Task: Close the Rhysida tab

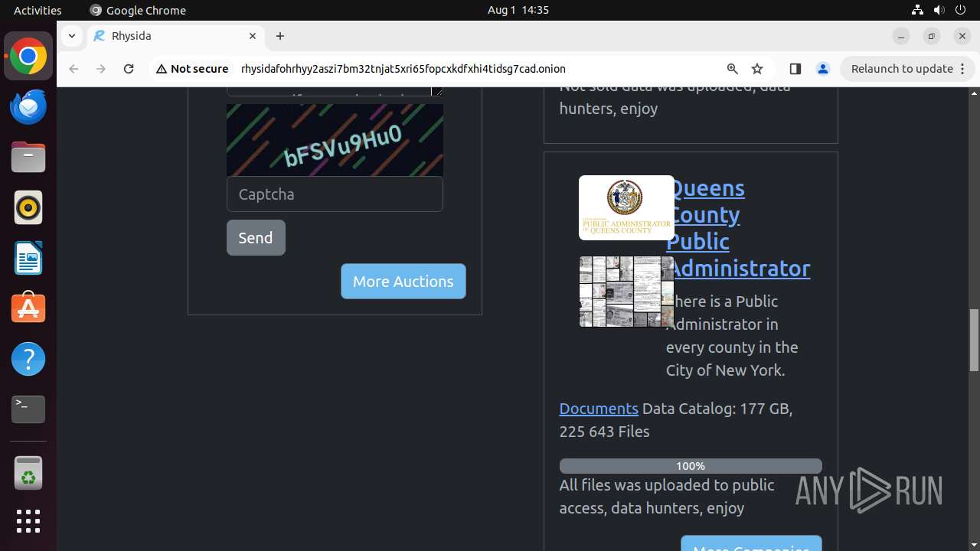Action: (253, 36)
